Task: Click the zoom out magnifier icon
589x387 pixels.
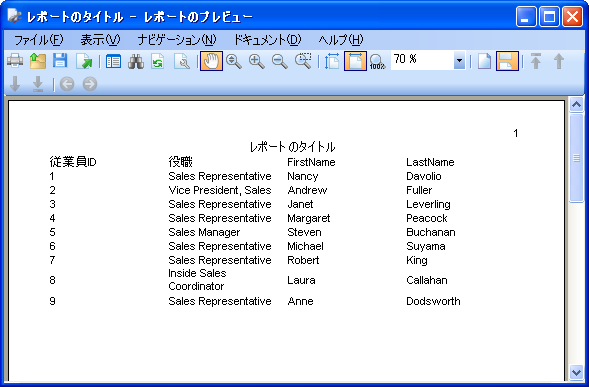Action: point(280,61)
